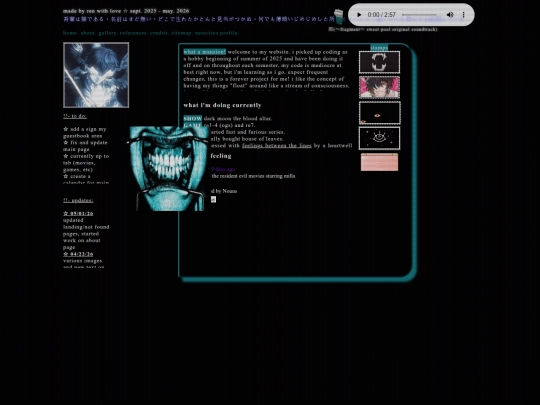Open the feelings between the lines link
540x405 pixels.
277,146
